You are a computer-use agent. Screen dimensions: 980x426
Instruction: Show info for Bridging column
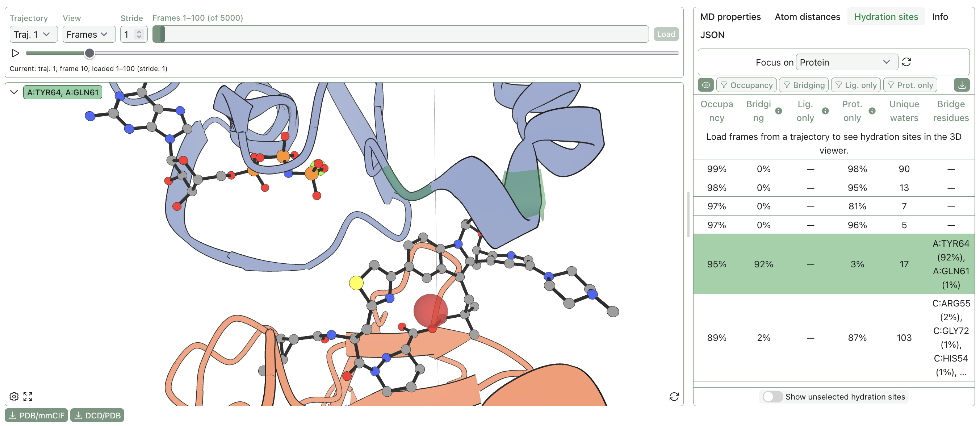[x=779, y=111]
